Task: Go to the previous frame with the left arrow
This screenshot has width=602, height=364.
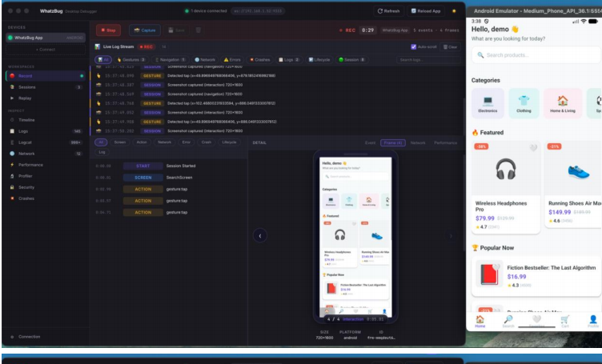Action: [x=260, y=236]
